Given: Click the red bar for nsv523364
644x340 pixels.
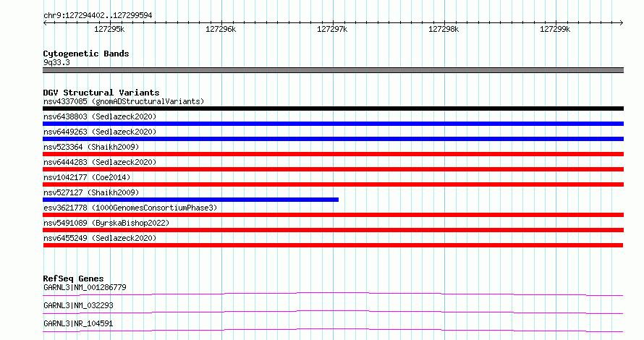Looking at the screenshot, I should [333, 154].
